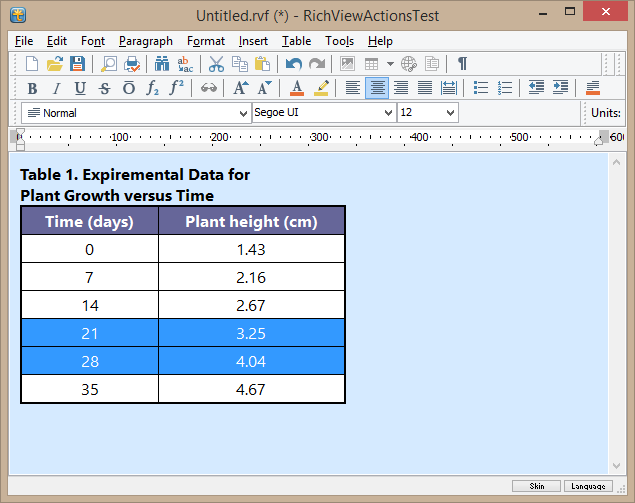Click the Skin button in status bar

(537, 486)
